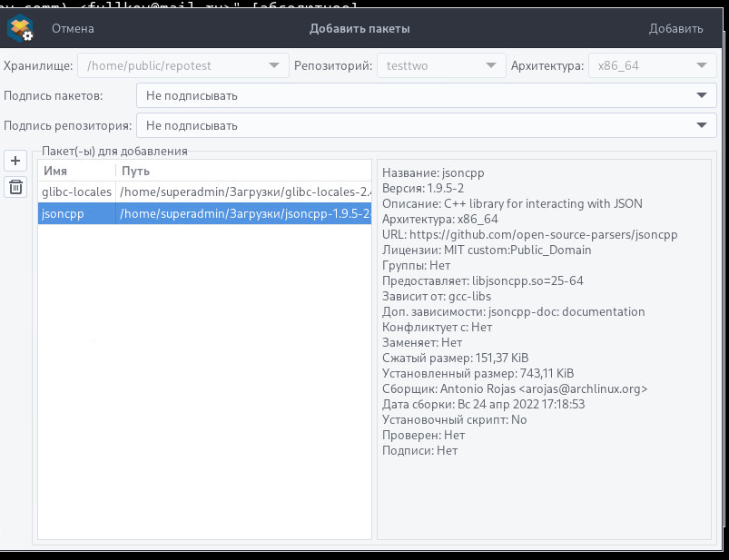Click the Сборщик Antonio Rojas line

point(514,388)
